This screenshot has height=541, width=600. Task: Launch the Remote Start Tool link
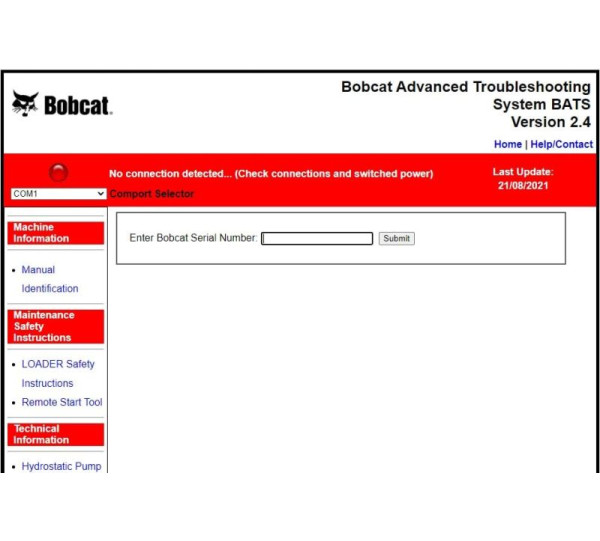(61, 402)
